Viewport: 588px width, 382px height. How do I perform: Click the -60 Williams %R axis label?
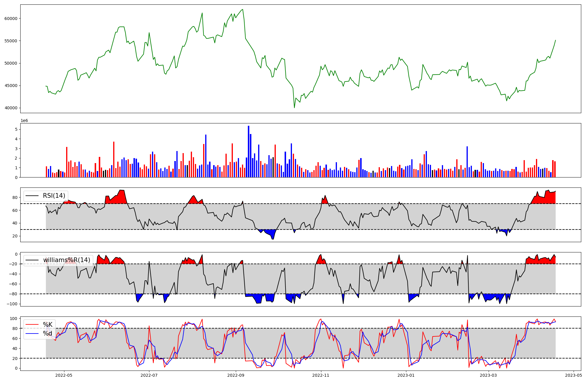pos(13,284)
